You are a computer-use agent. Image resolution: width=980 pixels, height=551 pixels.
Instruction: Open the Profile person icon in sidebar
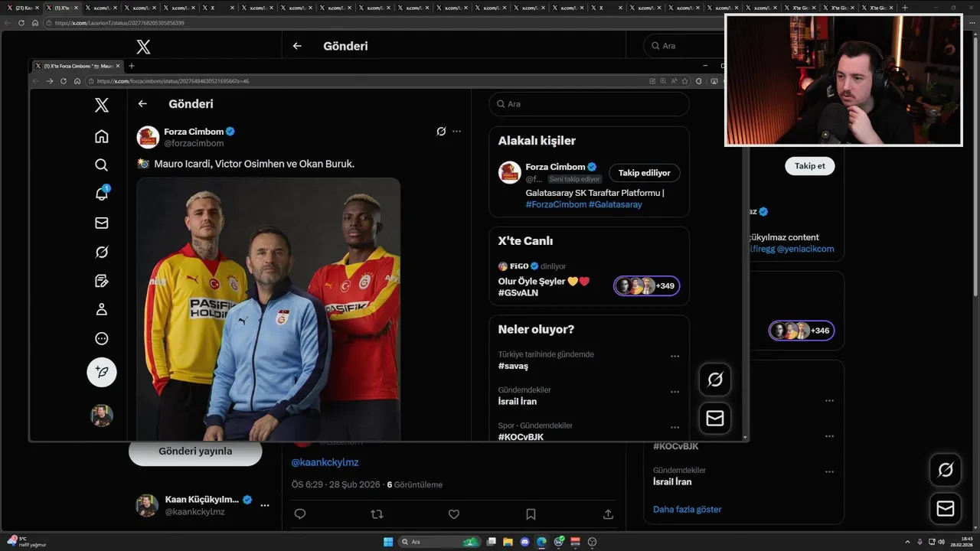click(x=101, y=310)
